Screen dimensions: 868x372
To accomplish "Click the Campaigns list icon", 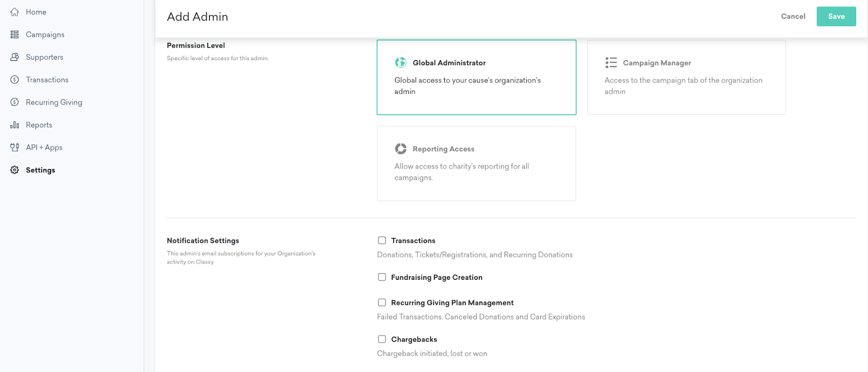I will point(15,35).
